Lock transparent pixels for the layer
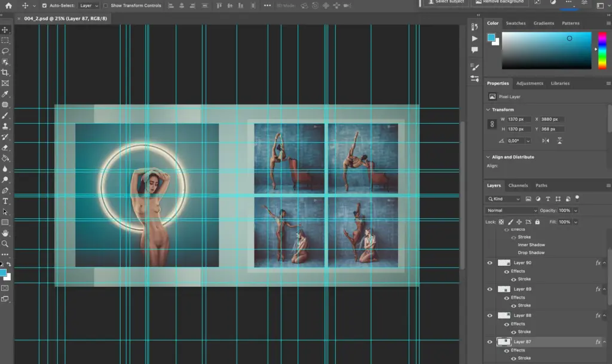This screenshot has width=612, height=364. coord(501,222)
